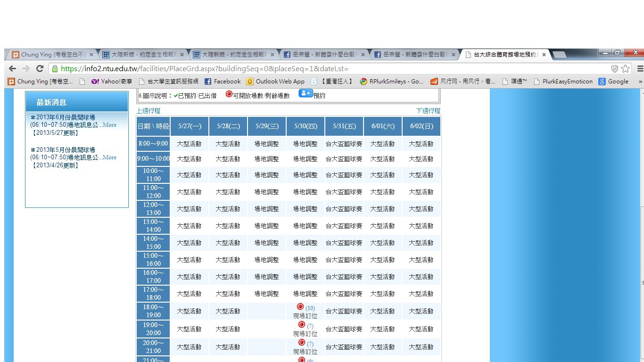Click red availability icon for 20:00~21:00 on 5/30
The height and width of the screenshot is (362, 644).
click(x=302, y=343)
